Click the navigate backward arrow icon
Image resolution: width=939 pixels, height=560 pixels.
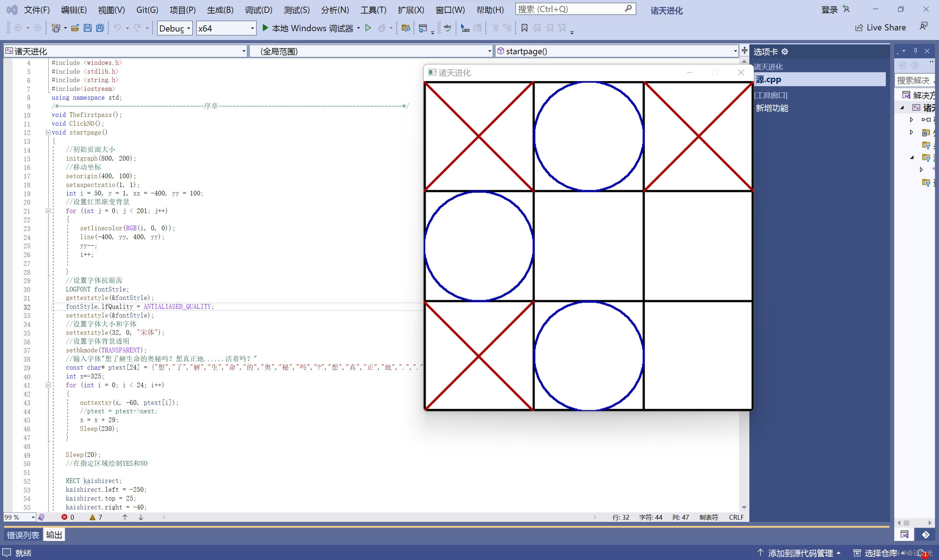tap(18, 28)
